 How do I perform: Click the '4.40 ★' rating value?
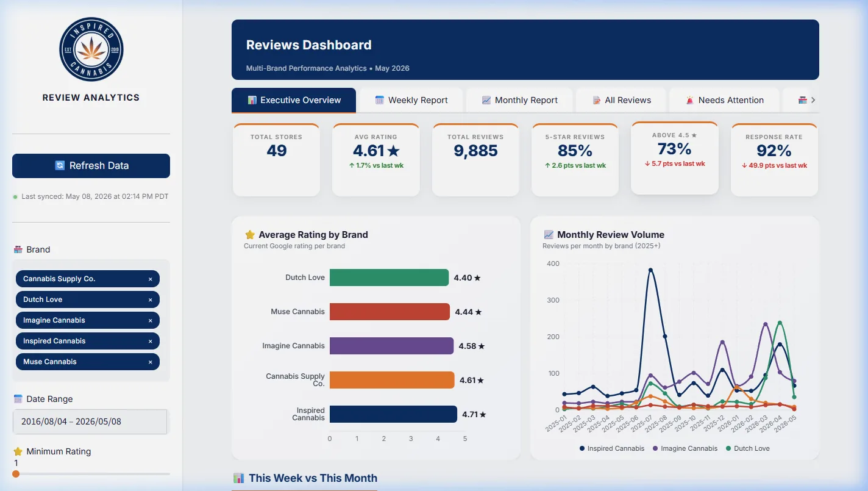[468, 278]
